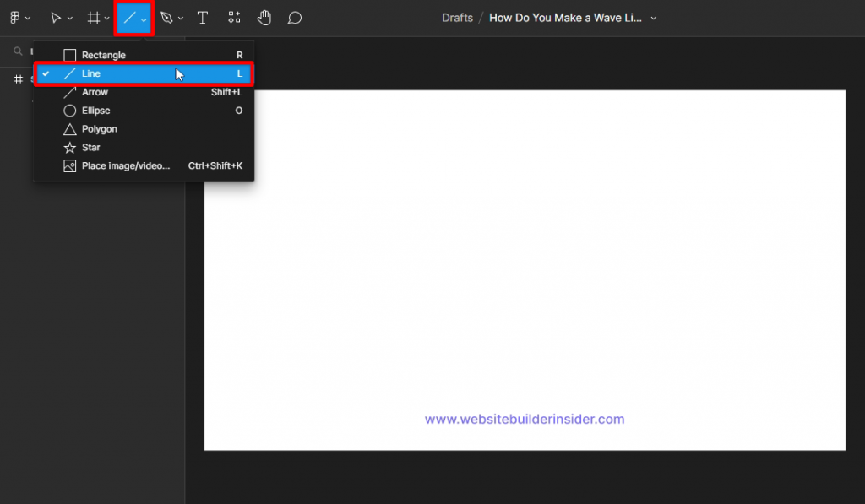Viewport: 865px width, 504px height.
Task: Open the Drafts breadcrumb
Action: click(x=457, y=17)
